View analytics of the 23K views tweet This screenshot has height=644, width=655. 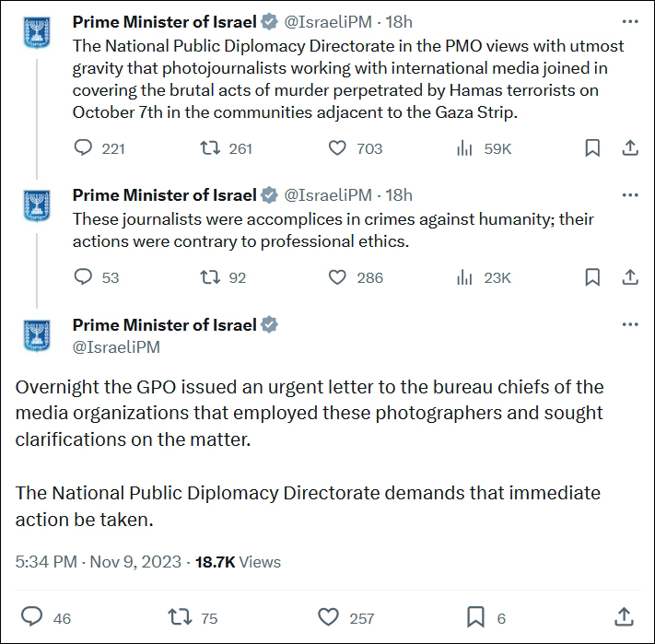464,277
